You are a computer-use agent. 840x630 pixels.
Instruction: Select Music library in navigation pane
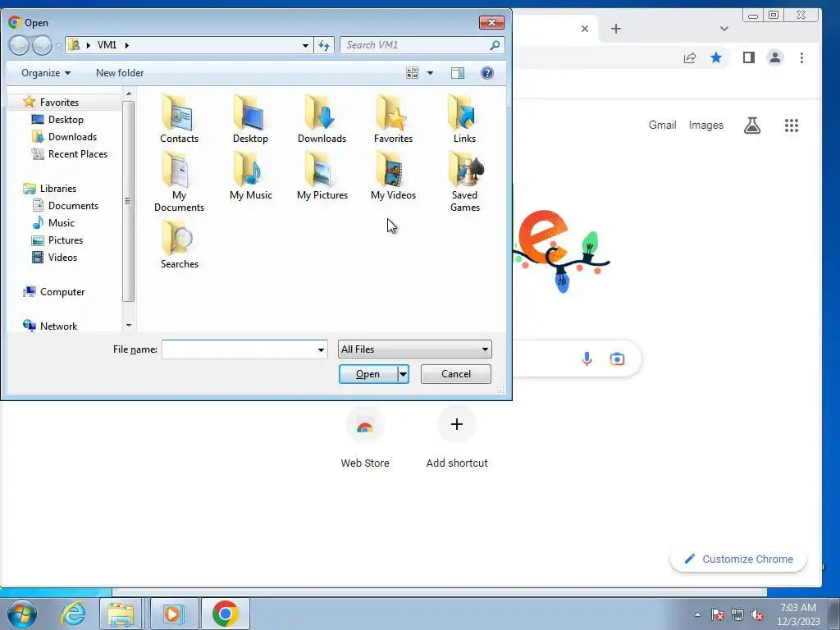click(x=61, y=223)
